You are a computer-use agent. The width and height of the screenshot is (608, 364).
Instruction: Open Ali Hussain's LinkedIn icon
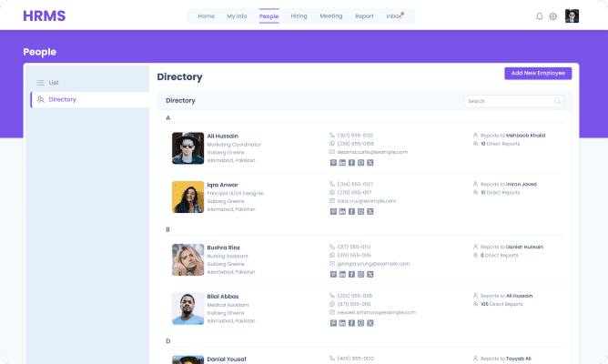tap(342, 161)
